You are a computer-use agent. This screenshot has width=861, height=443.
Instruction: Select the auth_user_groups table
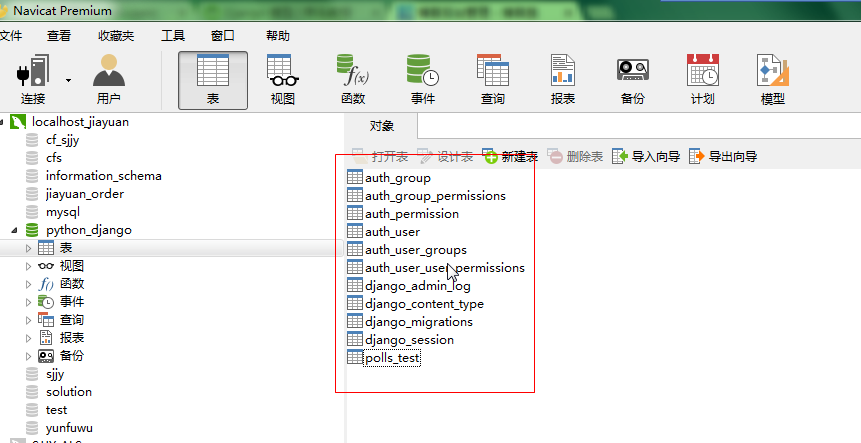click(x=416, y=250)
